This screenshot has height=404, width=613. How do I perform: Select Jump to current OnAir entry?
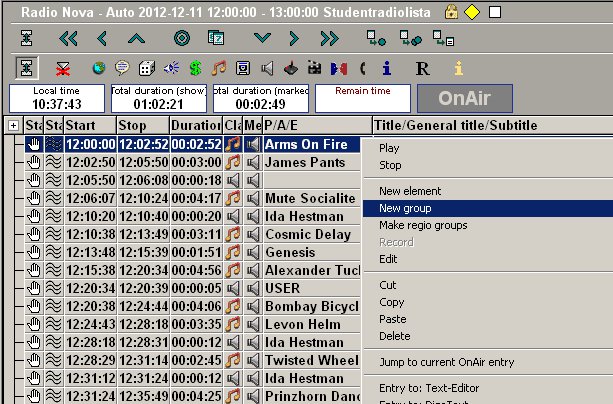point(446,362)
